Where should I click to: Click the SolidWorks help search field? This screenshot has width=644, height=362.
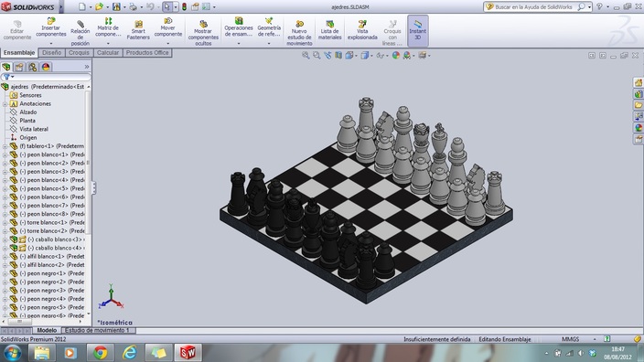[x=533, y=7]
